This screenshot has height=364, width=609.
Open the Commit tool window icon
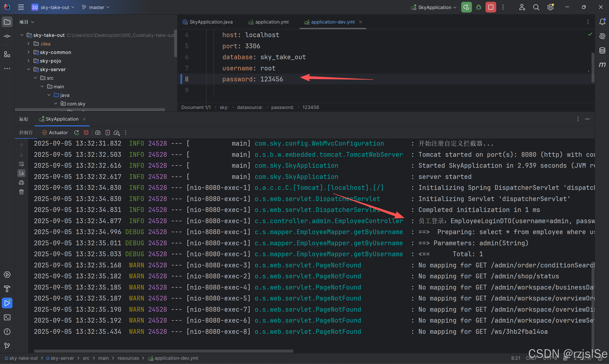pos(7,36)
